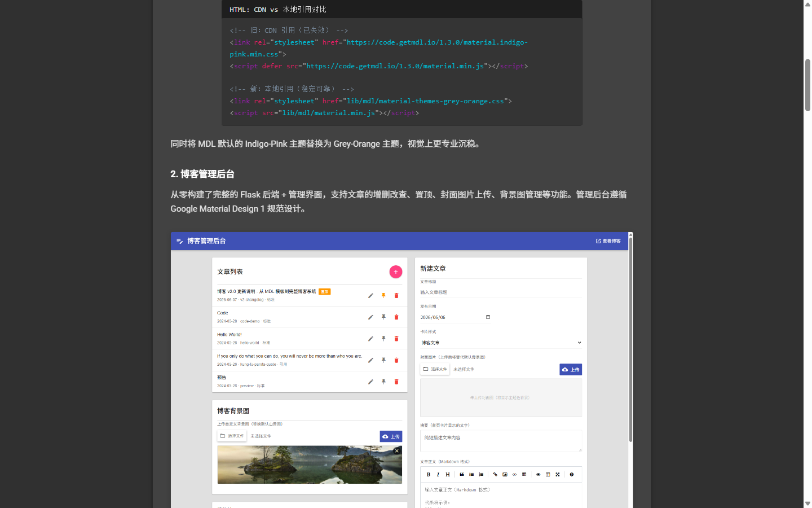812x508 pixels.
Task: Insert a table in the Markdown editor
Action: tap(524, 475)
